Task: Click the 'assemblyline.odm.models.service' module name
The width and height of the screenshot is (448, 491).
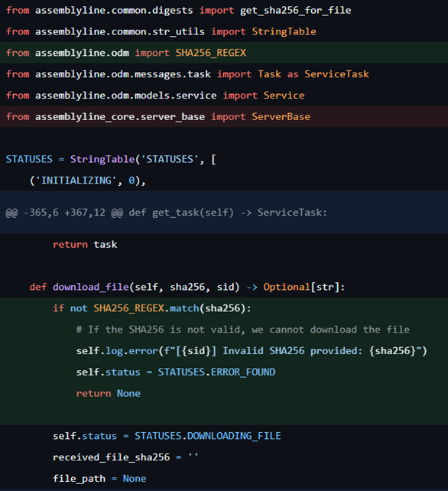Action: (126, 96)
